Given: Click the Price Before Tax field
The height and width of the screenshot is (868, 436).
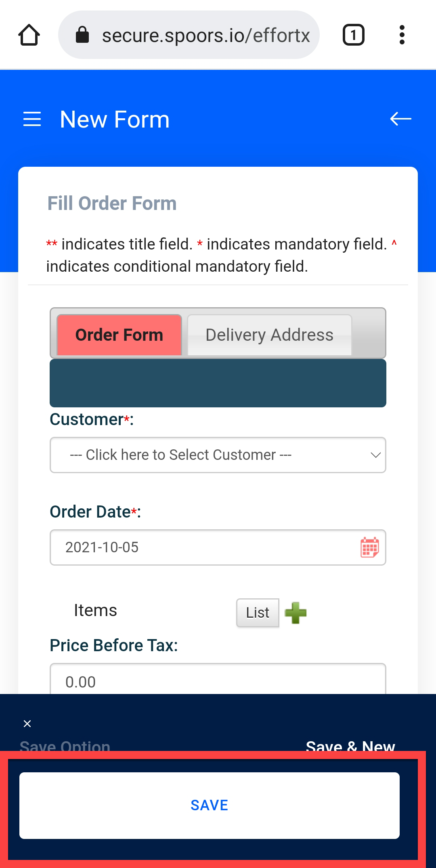Looking at the screenshot, I should point(218,681).
